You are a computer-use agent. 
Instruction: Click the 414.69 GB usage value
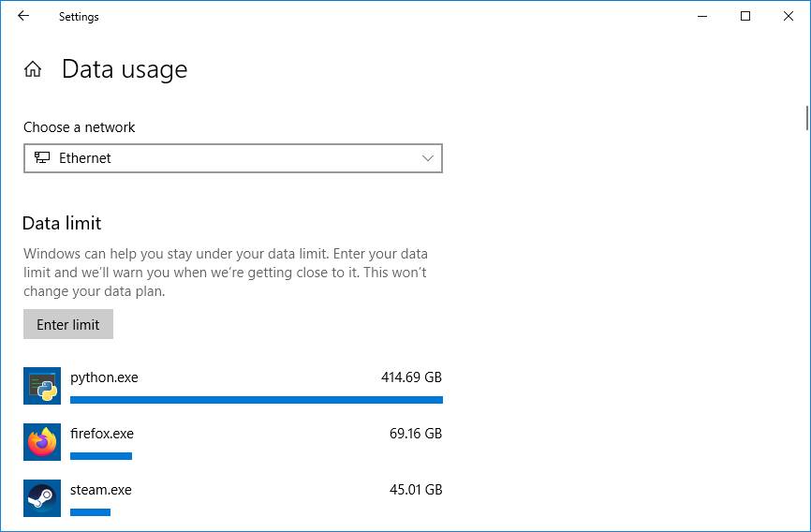(x=411, y=377)
